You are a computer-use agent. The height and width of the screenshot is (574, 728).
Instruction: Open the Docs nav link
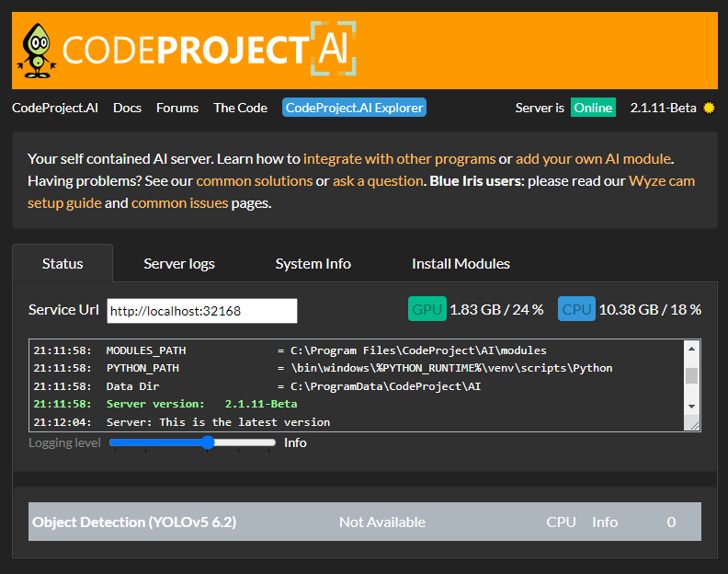point(127,108)
